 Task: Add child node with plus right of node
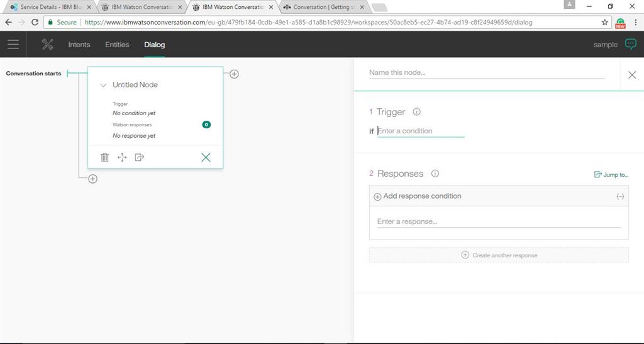pyautogui.click(x=234, y=74)
